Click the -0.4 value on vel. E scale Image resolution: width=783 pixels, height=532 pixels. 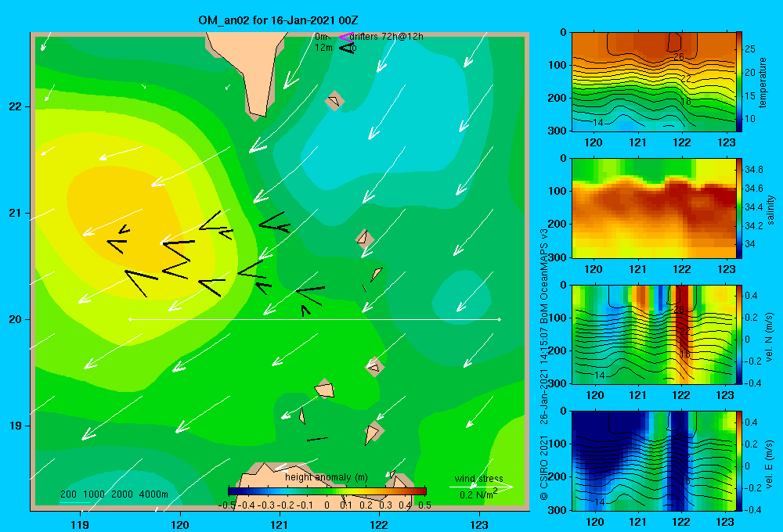point(752,509)
